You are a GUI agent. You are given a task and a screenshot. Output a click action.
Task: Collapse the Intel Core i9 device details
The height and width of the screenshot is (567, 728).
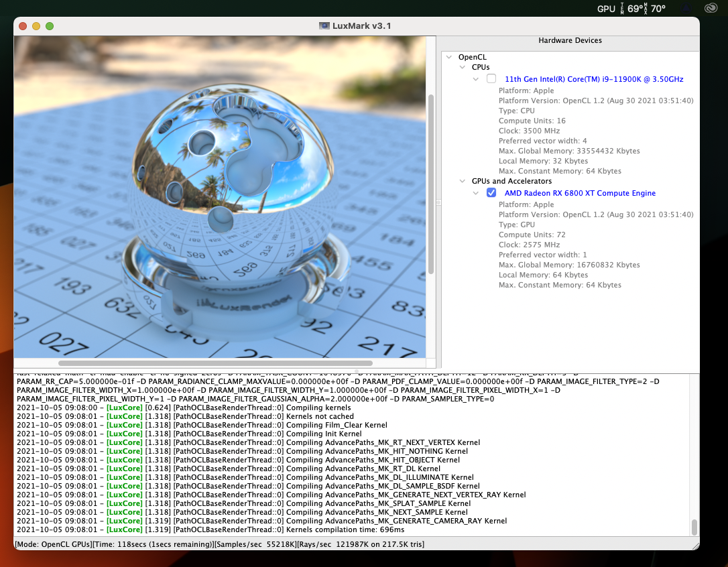pyautogui.click(x=476, y=79)
